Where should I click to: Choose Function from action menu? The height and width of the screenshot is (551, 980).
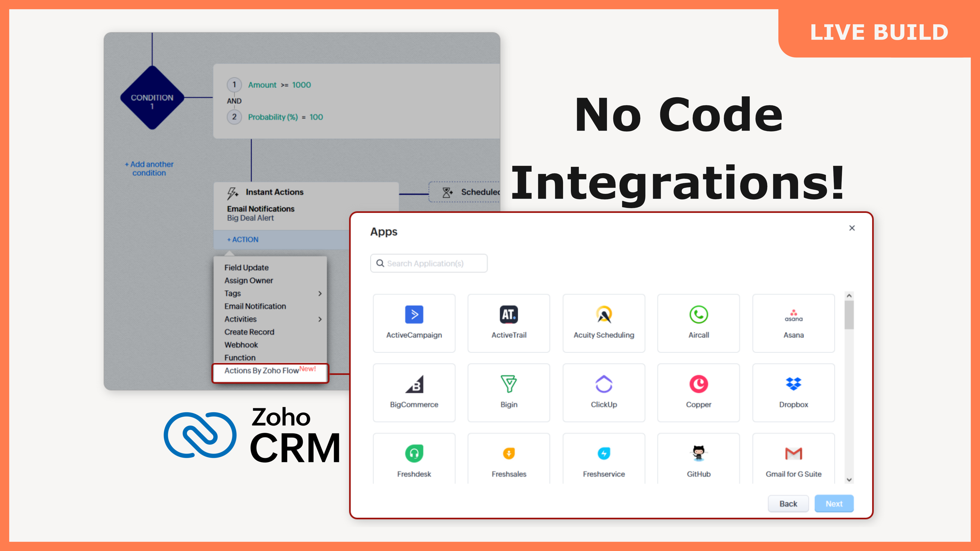tap(240, 357)
